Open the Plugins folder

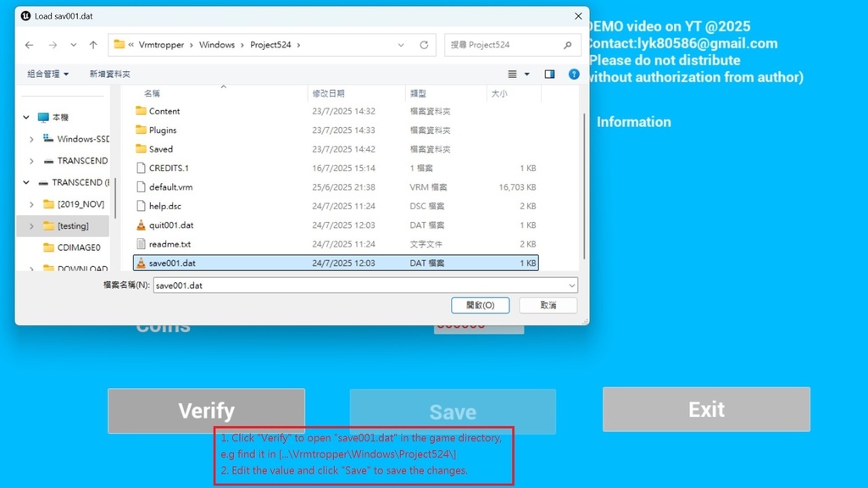[163, 130]
